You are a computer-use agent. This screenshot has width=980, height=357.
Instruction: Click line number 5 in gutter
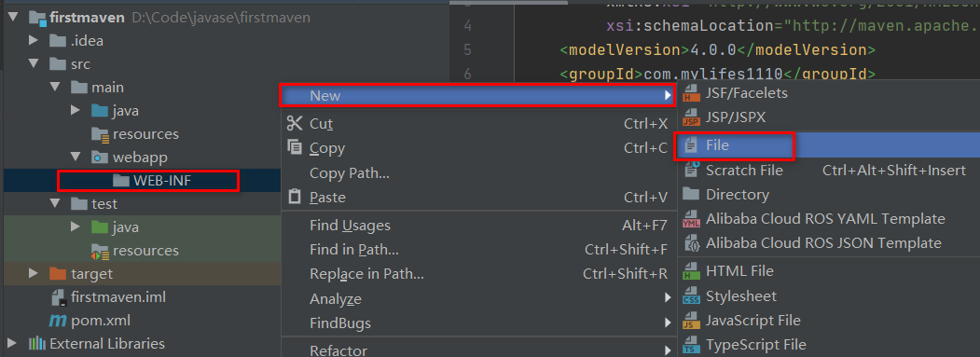[x=468, y=49]
